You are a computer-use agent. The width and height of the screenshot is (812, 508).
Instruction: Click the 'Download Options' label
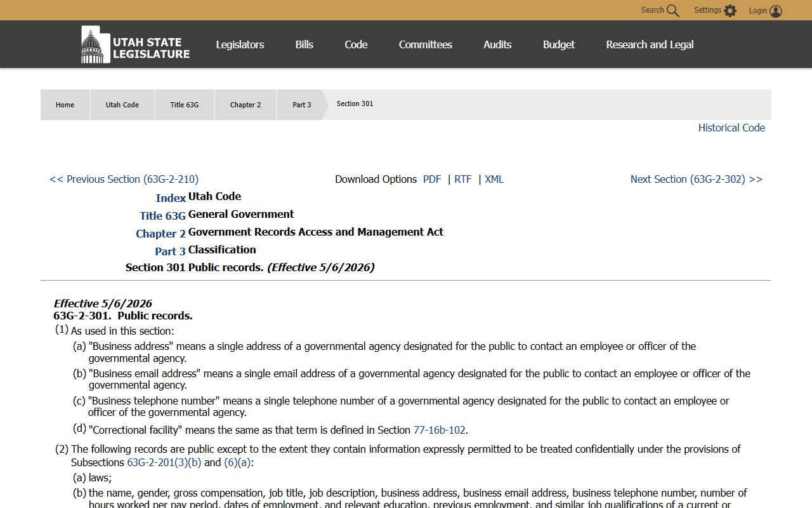click(376, 179)
